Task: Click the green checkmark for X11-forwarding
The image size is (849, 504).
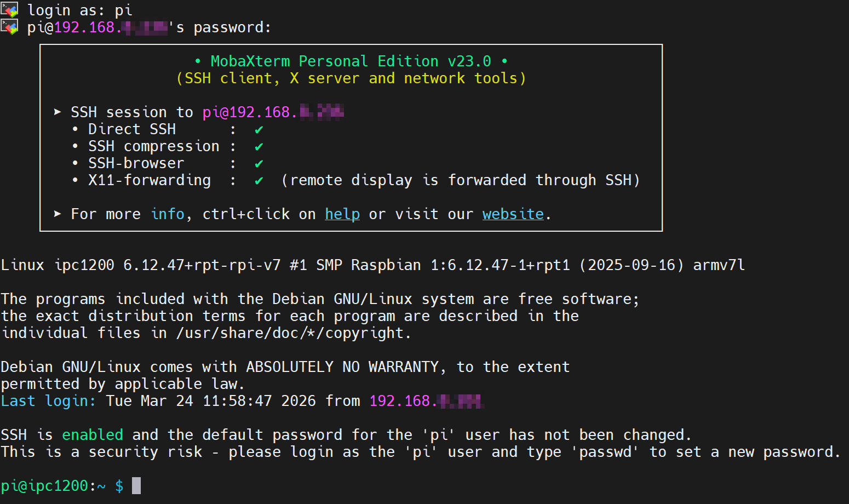Action: pos(259,181)
